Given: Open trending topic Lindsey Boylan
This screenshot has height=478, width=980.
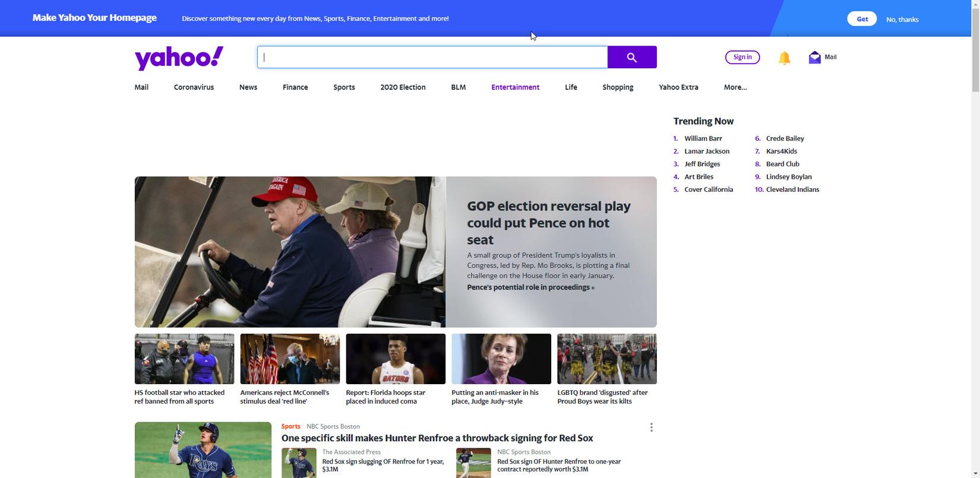Looking at the screenshot, I should coord(789,177).
